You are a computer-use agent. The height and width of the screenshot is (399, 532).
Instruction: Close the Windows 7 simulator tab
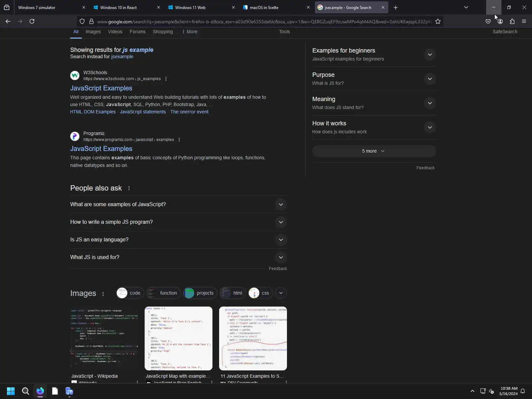[x=84, y=7]
